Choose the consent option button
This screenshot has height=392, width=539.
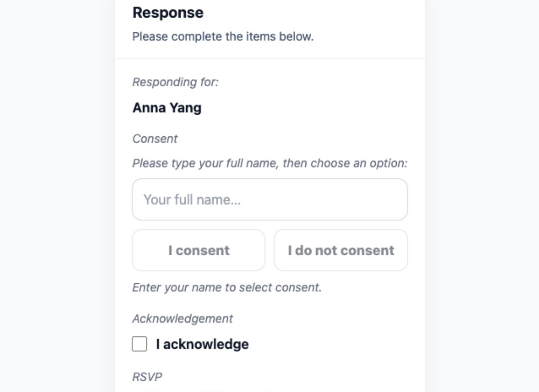[x=198, y=250]
